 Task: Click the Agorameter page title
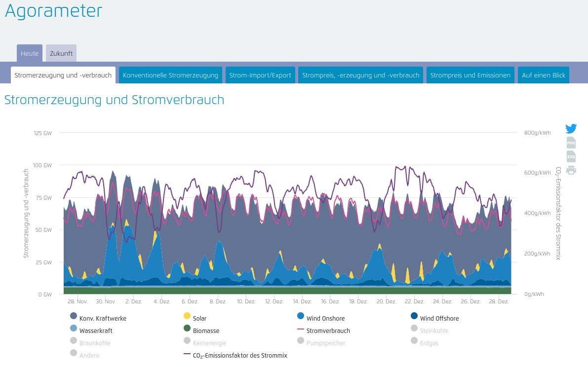click(x=53, y=10)
